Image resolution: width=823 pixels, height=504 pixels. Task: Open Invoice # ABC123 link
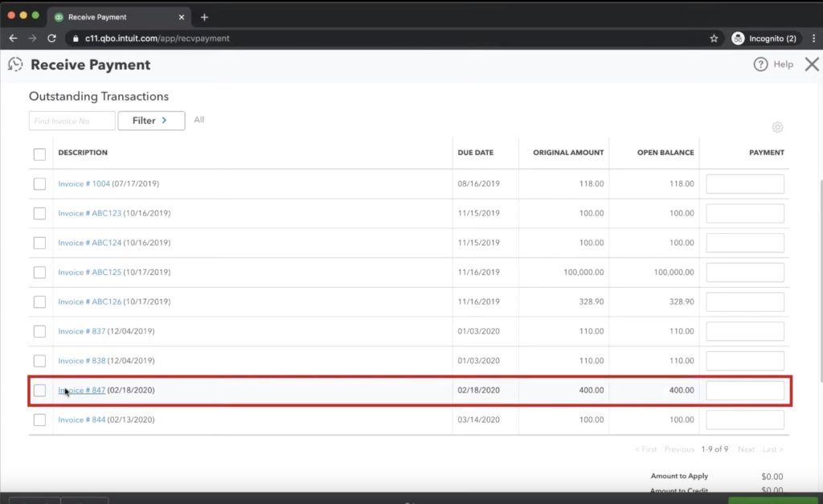coord(90,213)
